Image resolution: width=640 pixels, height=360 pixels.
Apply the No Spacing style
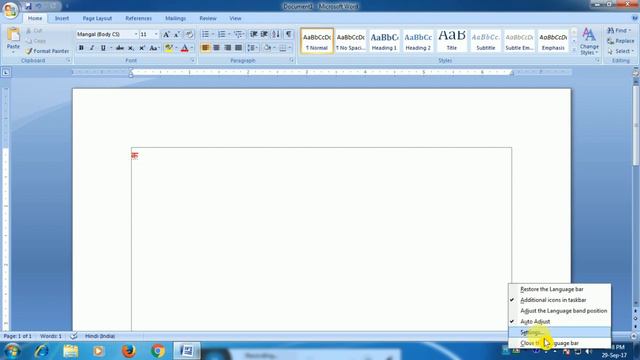tap(350, 41)
